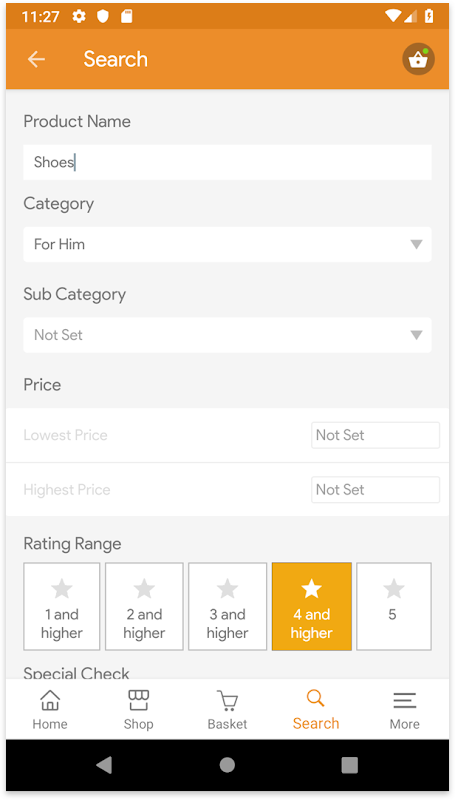This screenshot has width=455, height=800.
Task: Set the Lowest Price field
Action: click(x=375, y=435)
